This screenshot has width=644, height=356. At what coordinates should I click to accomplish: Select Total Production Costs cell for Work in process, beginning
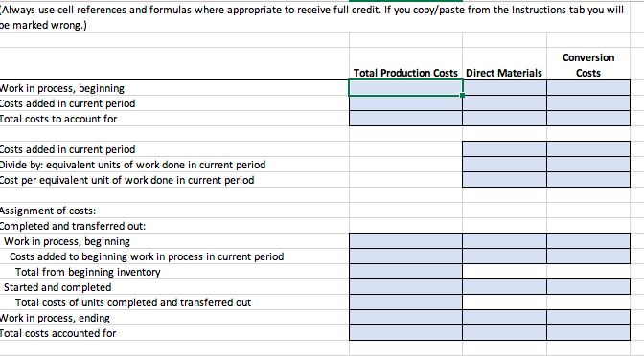[405, 88]
